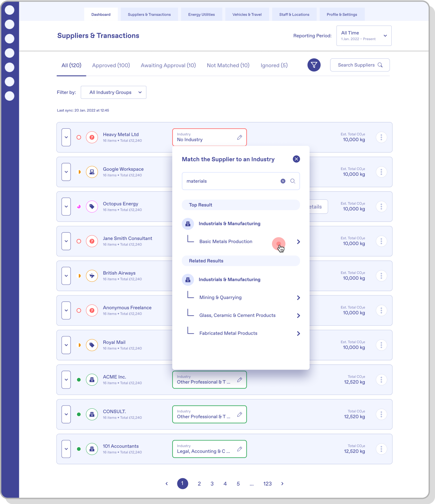The width and height of the screenshot is (435, 504).
Task: Go to page 2 in pagination
Action: 199,484
